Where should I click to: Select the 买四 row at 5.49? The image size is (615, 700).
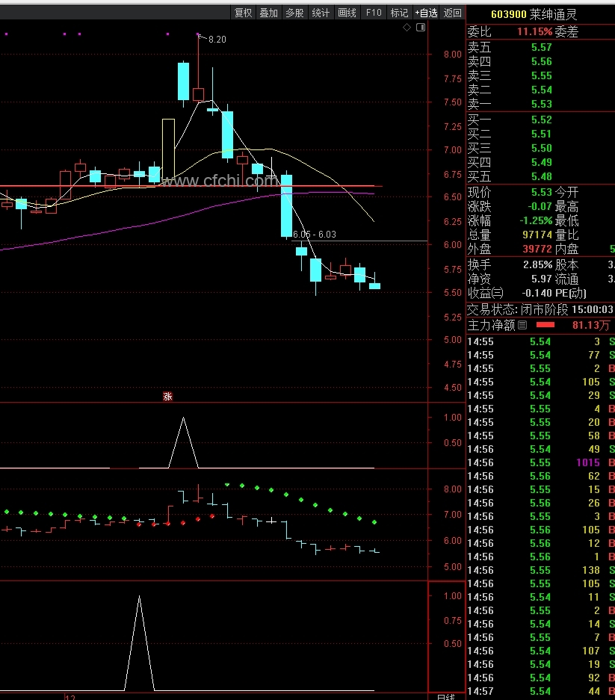point(540,163)
